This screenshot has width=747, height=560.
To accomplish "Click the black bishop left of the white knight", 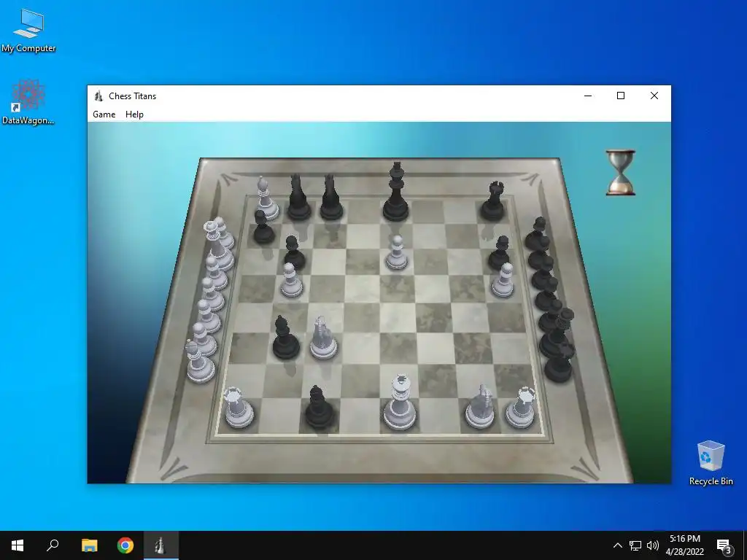I will point(285,338).
